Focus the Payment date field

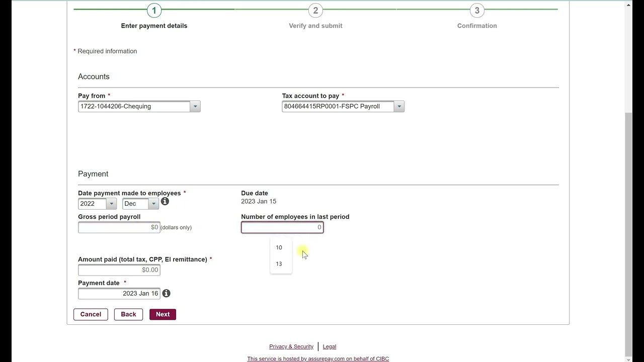pos(119,294)
